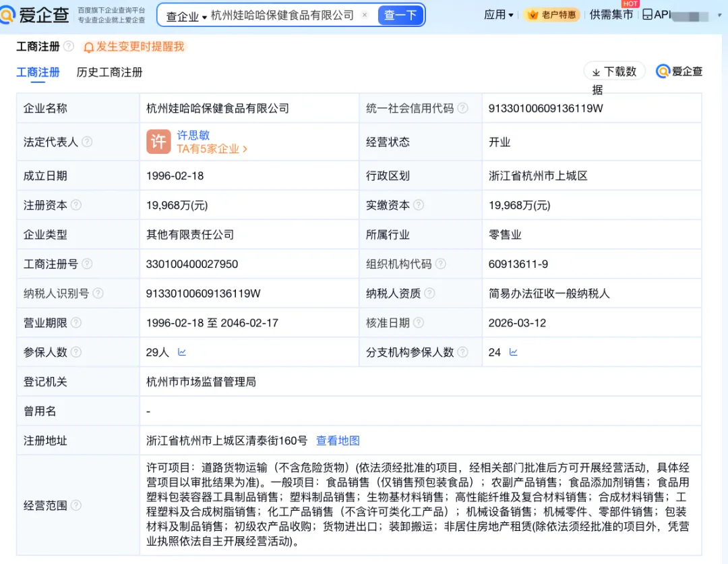
Task: Click the 零售业 industry value
Action: click(505, 235)
